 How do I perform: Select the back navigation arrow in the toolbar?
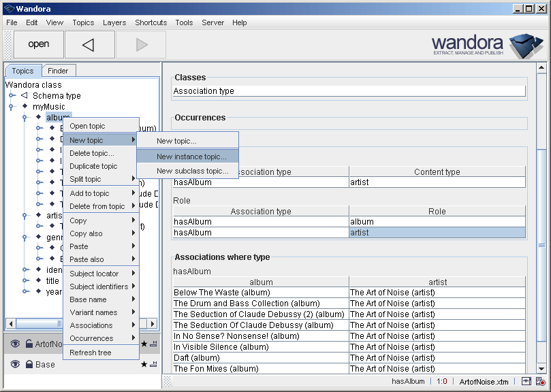89,44
